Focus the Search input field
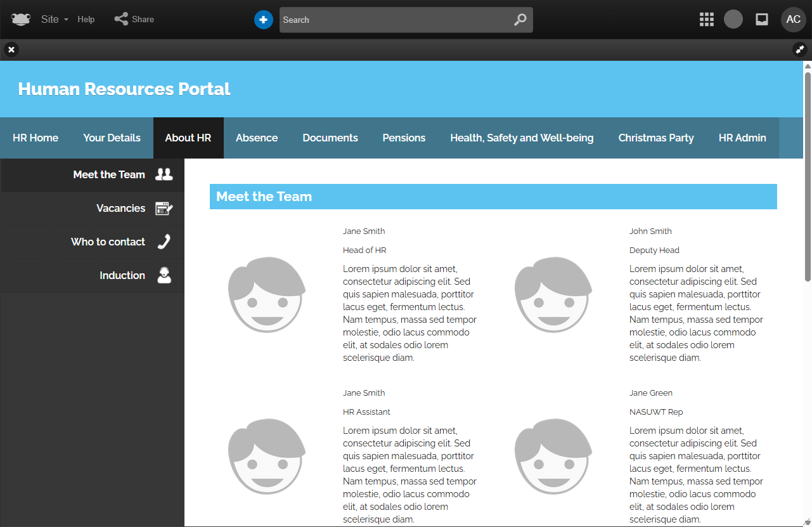Screen dimensions: 812x527 coord(393,20)
